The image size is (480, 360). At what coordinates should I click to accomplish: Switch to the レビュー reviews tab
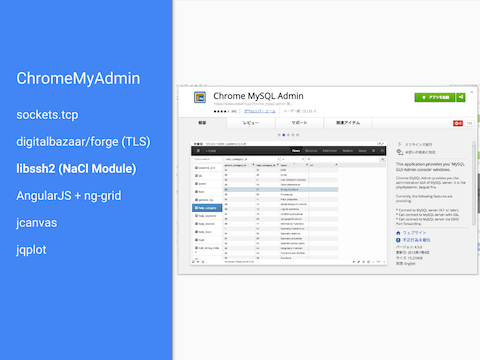(251, 123)
